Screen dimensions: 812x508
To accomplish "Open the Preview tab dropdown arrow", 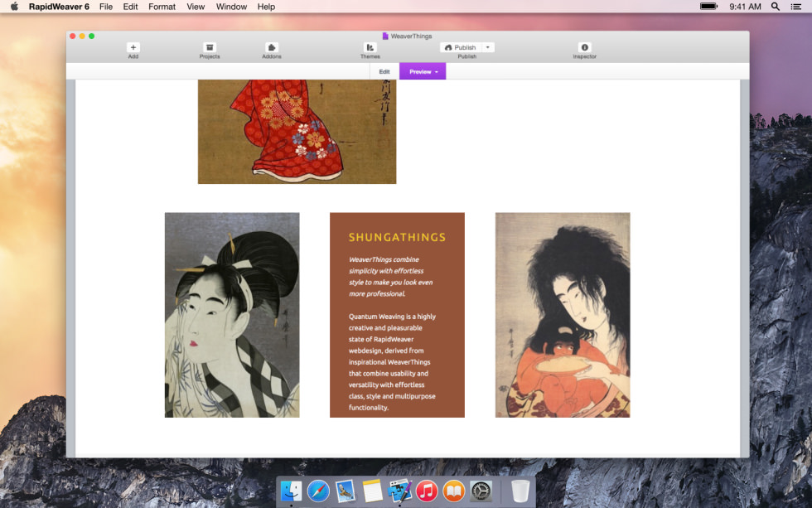I will (x=437, y=72).
